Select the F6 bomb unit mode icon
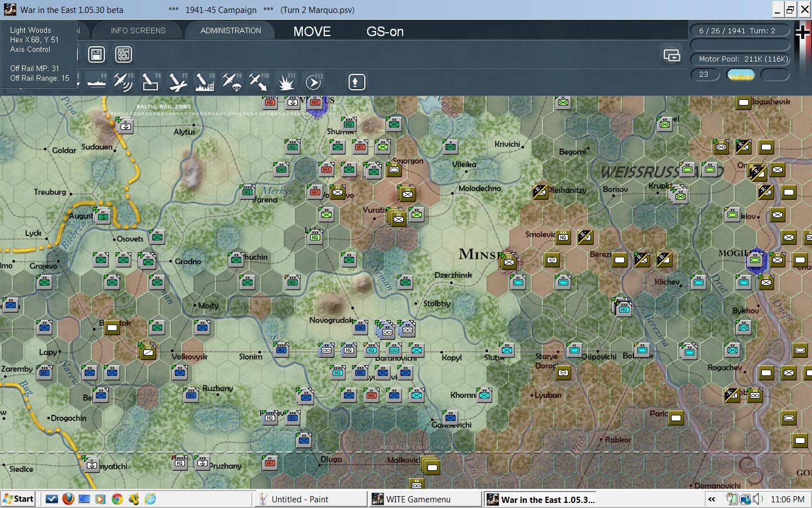 [150, 82]
